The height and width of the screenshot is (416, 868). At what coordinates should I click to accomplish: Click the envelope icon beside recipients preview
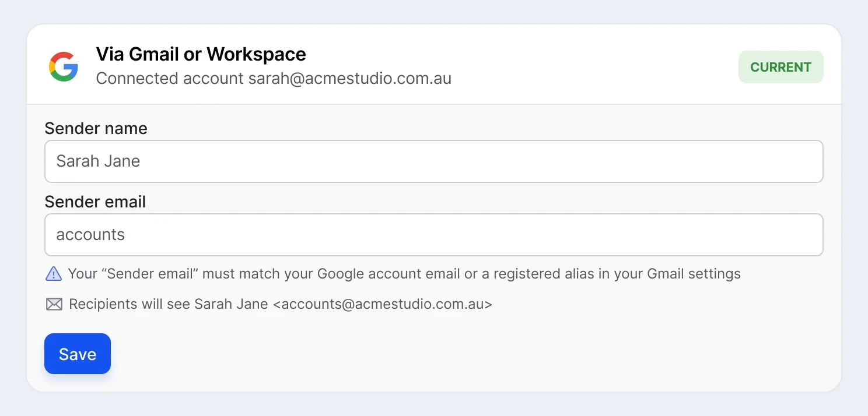coord(54,304)
